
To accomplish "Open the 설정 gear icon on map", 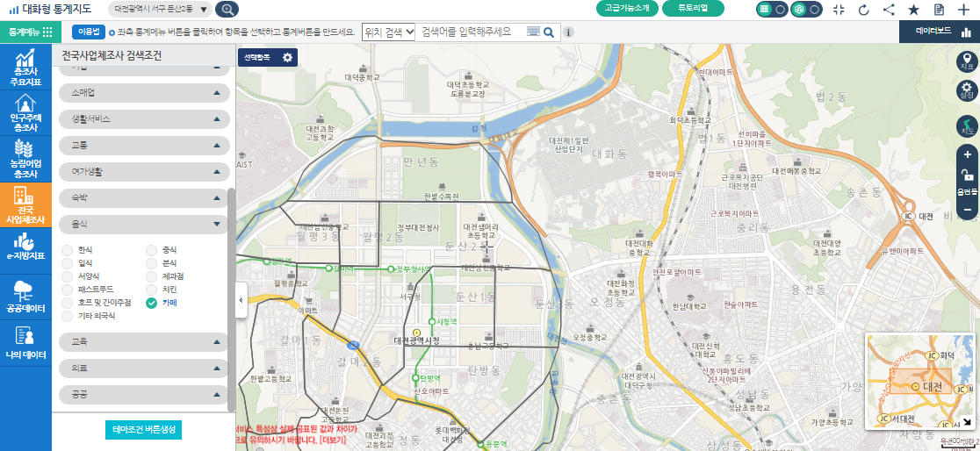I will [967, 90].
